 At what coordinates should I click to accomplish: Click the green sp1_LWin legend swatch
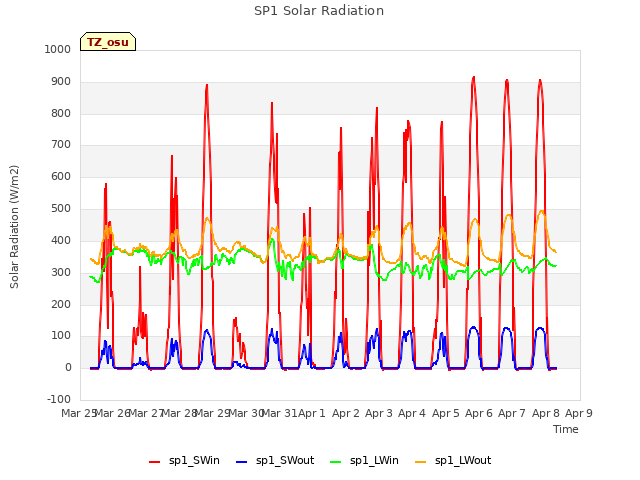(335, 462)
